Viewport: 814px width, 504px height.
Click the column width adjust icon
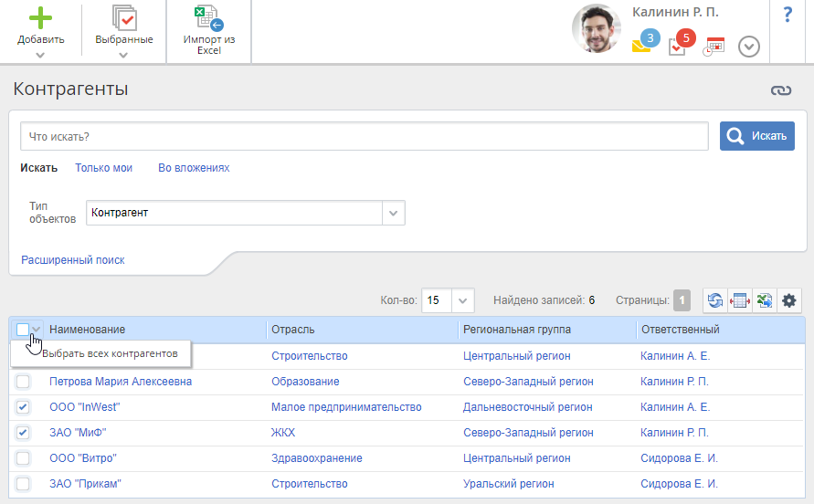click(740, 300)
